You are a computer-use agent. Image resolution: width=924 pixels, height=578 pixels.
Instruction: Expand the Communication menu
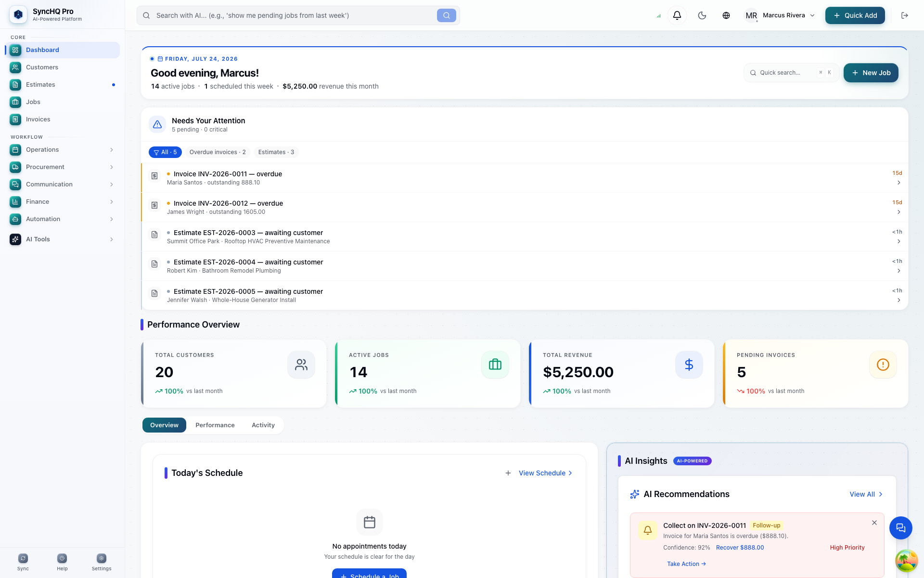pyautogui.click(x=63, y=184)
